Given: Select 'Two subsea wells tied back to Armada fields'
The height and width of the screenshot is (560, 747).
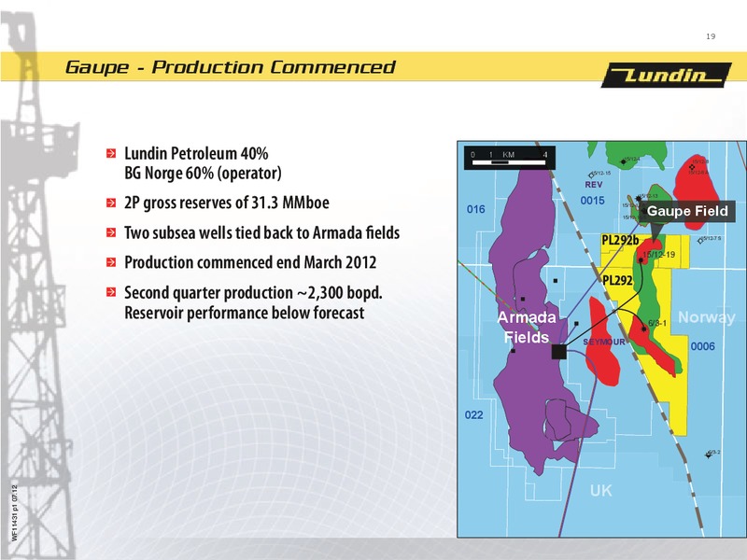Looking at the screenshot, I should pos(262,232).
